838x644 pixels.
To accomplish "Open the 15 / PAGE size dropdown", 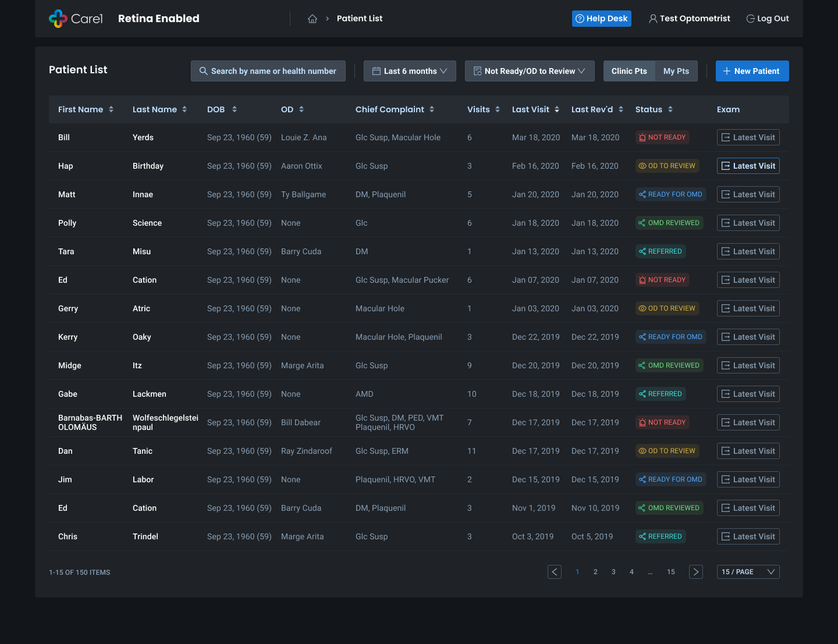I will coord(748,572).
